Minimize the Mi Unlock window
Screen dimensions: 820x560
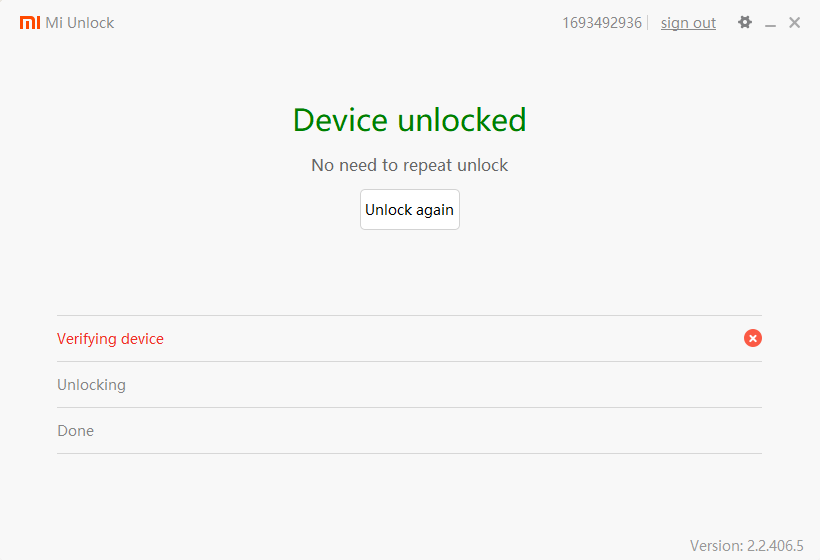(770, 23)
